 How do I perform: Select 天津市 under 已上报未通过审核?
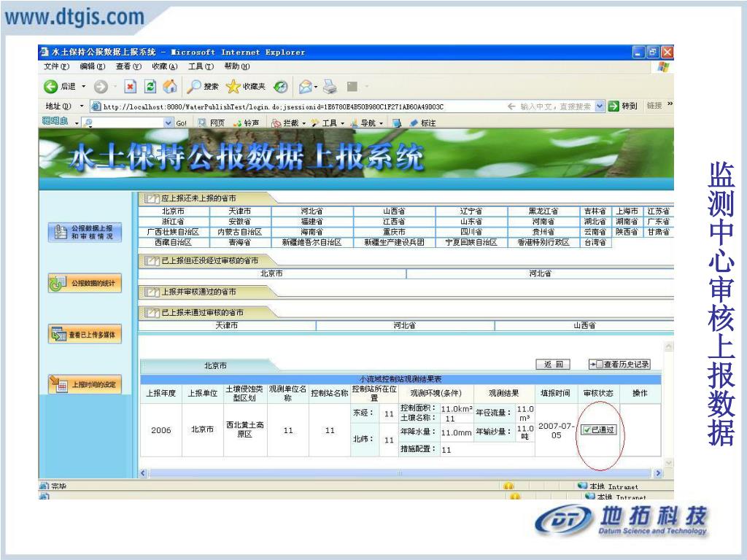pos(227,325)
